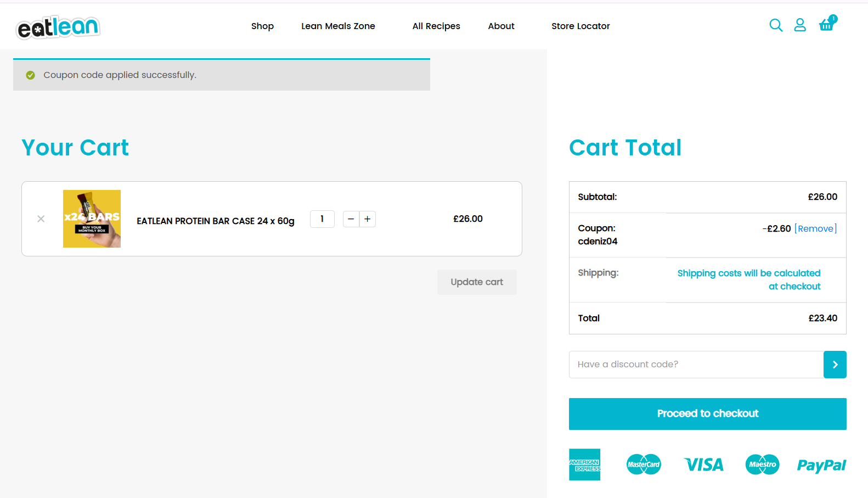Open the About menu
The image size is (868, 498).
(x=501, y=26)
